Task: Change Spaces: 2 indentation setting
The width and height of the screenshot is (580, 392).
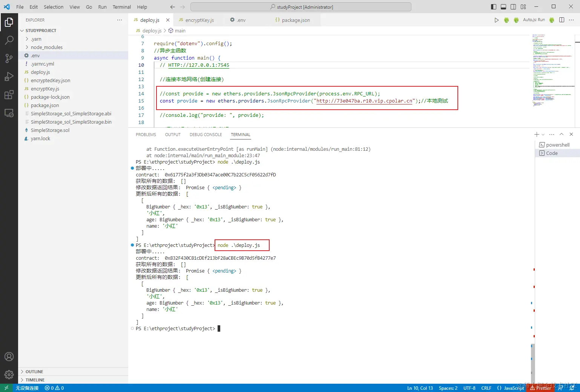Action: tap(448, 388)
